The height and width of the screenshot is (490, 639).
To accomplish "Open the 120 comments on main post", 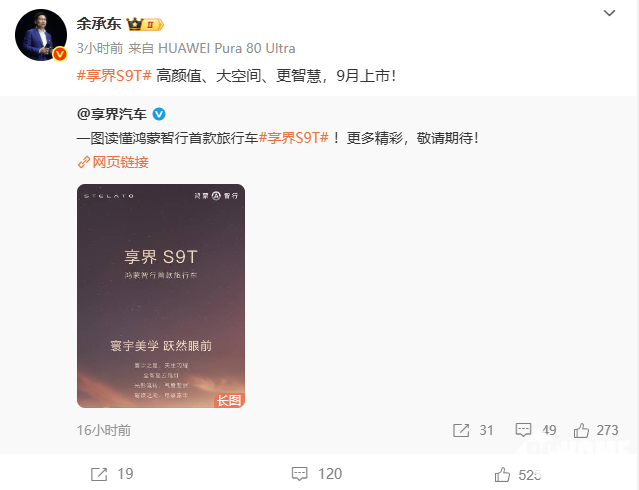I will point(317,474).
